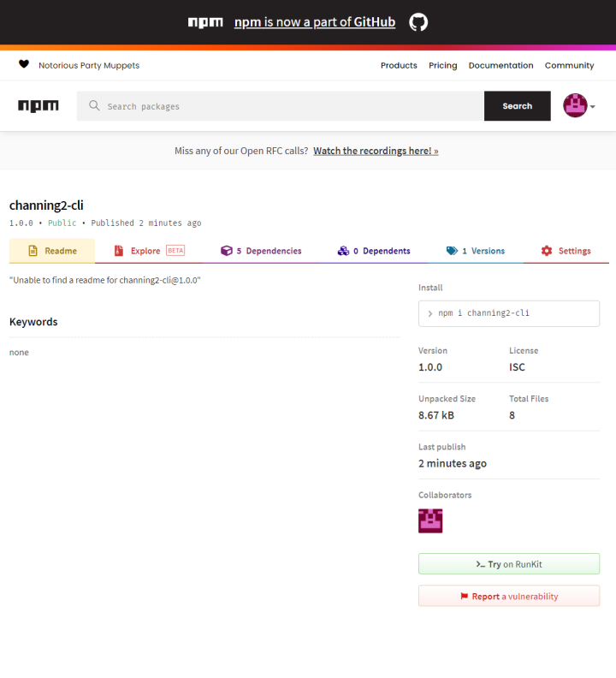Click the total files value '8'
616x678 pixels.
coord(512,415)
